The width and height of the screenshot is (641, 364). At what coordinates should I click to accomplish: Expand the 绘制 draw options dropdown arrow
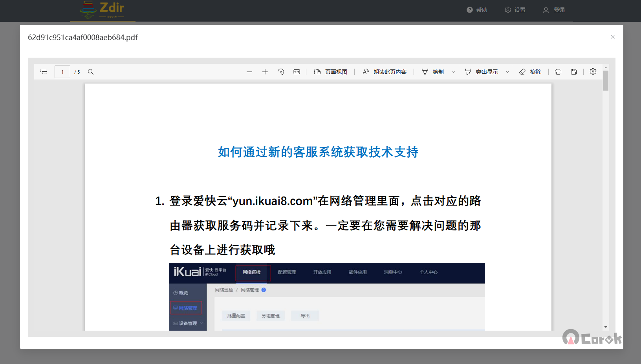pyautogui.click(x=453, y=72)
